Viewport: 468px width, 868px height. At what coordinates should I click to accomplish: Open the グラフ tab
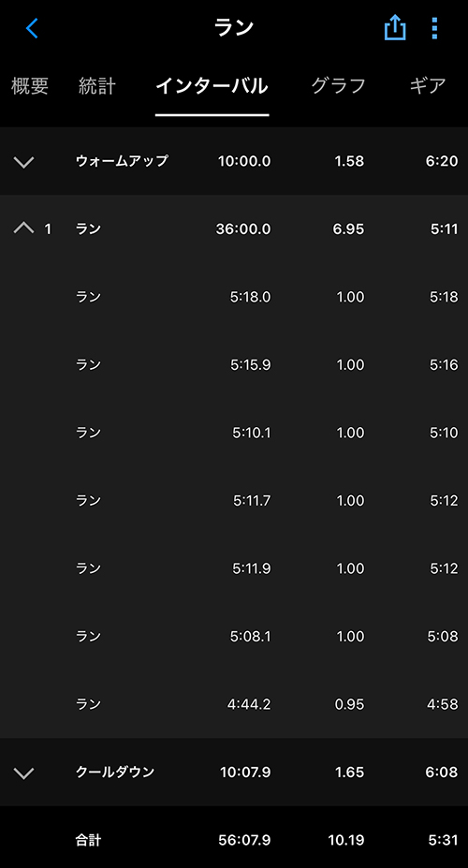click(339, 86)
